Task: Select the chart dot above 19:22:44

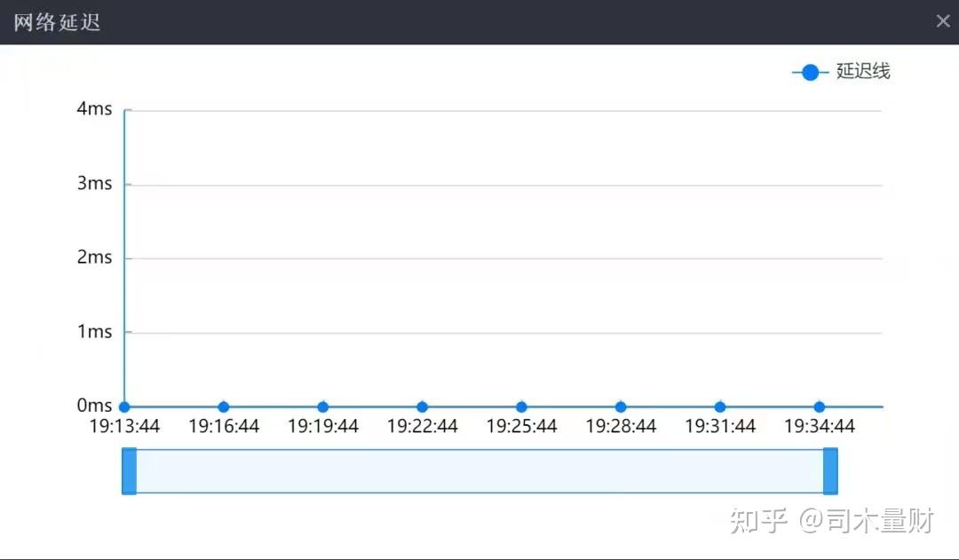Action: (423, 407)
